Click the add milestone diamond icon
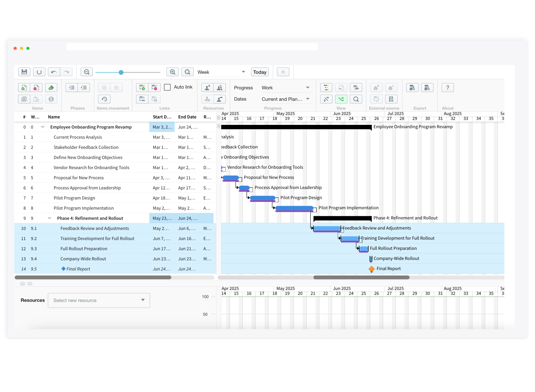 (51, 88)
